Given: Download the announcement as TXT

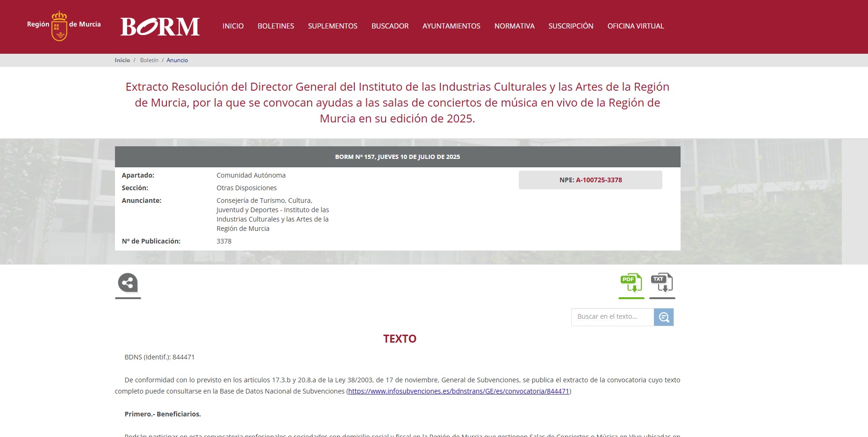Looking at the screenshot, I should click(662, 283).
